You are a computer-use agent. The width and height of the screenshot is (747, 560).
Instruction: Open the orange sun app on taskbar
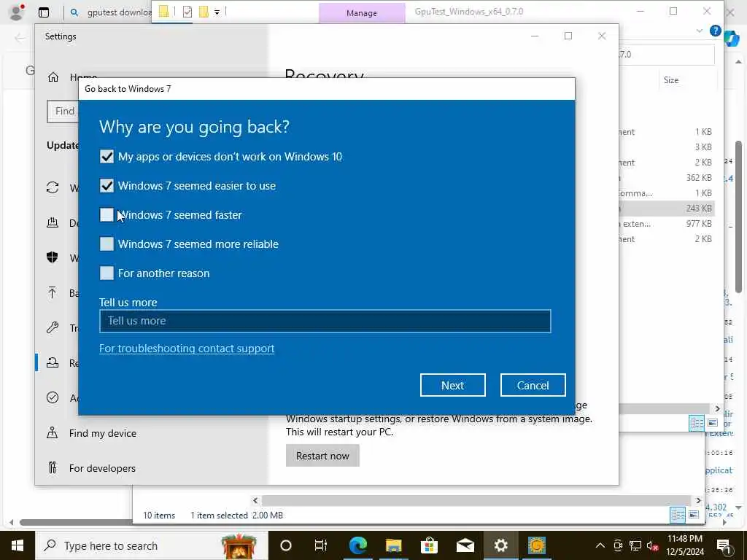pos(537,545)
